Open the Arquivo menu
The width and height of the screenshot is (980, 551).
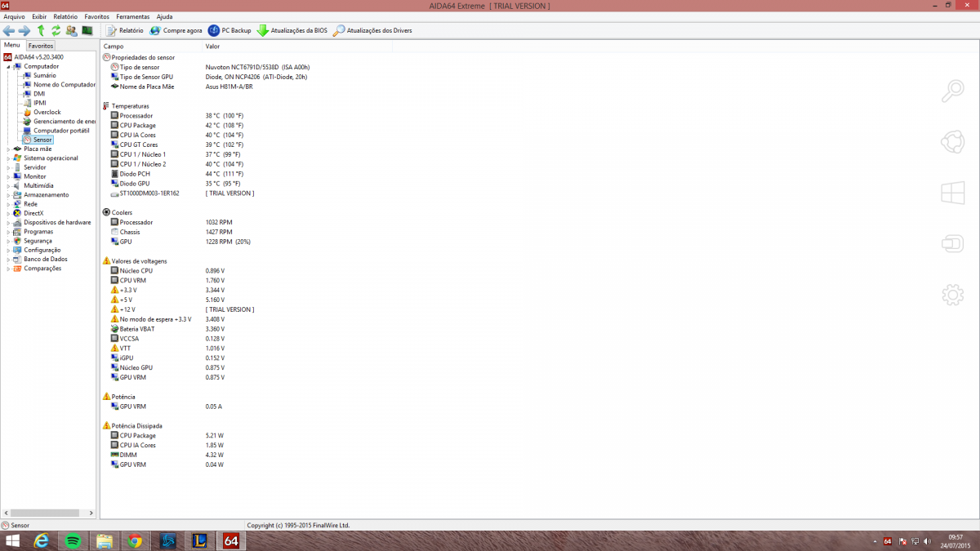15,16
